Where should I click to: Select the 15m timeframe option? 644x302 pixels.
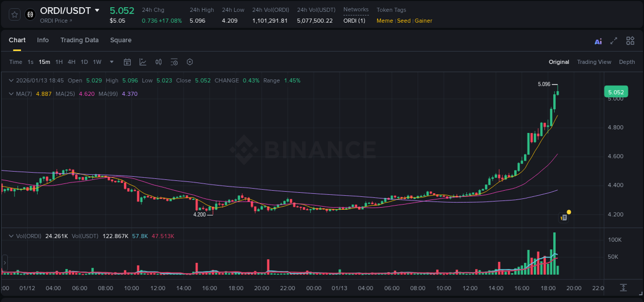click(x=44, y=62)
